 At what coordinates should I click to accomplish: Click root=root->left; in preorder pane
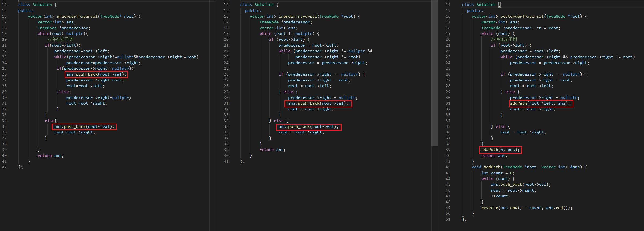(x=86, y=86)
